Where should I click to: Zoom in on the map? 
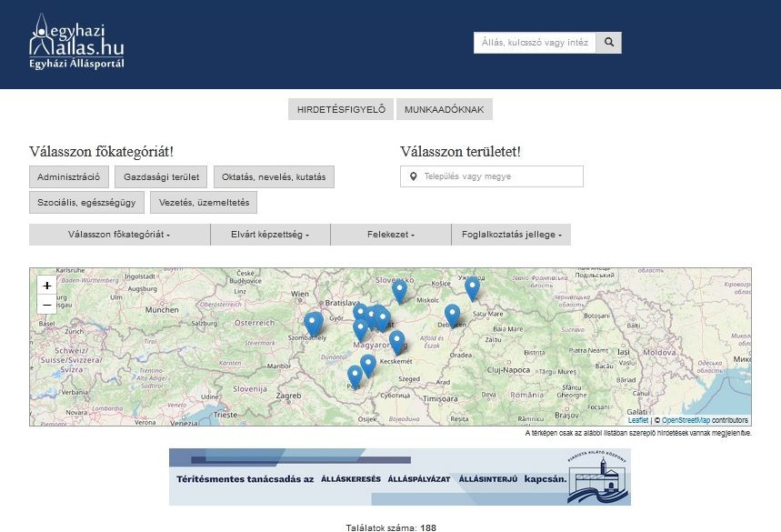(x=47, y=286)
